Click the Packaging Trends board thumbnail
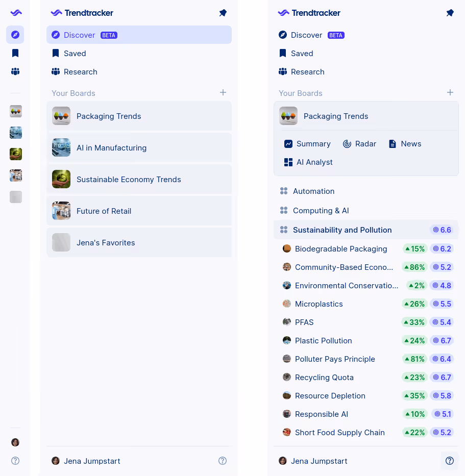Image resolution: width=465 pixels, height=476 pixels. point(288,116)
